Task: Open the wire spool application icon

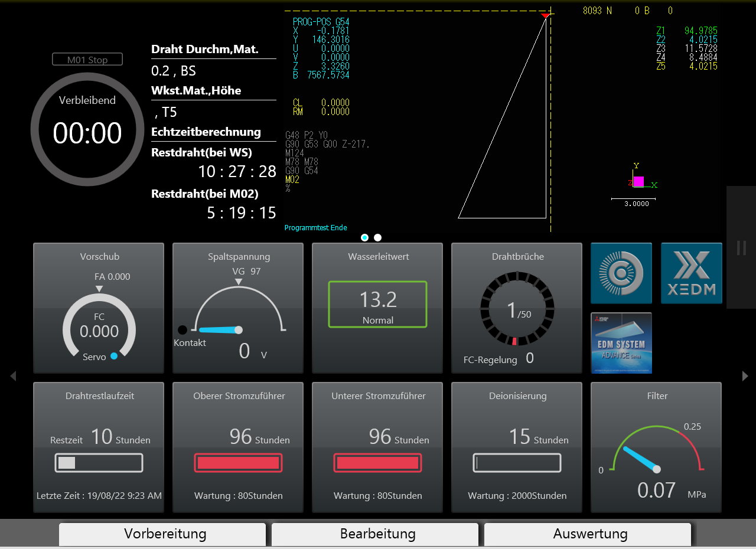Action: click(621, 273)
